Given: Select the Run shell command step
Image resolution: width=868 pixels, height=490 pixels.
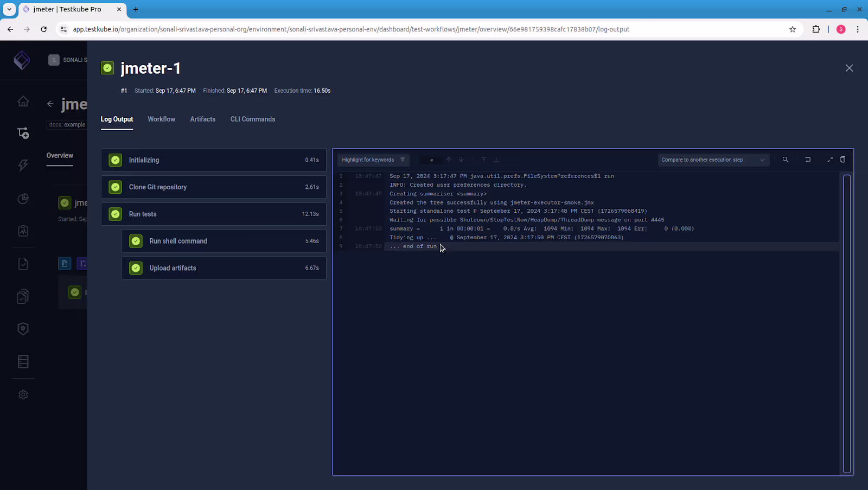Looking at the screenshot, I should point(224,241).
